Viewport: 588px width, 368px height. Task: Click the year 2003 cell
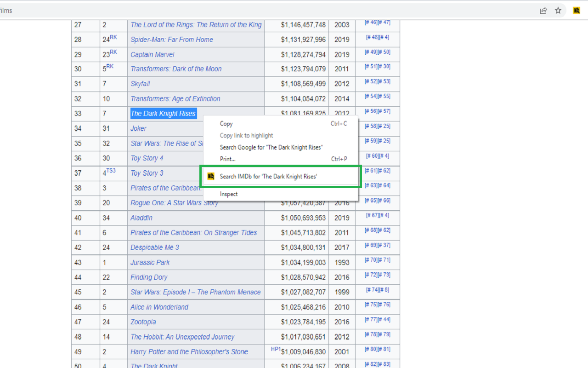(x=342, y=25)
